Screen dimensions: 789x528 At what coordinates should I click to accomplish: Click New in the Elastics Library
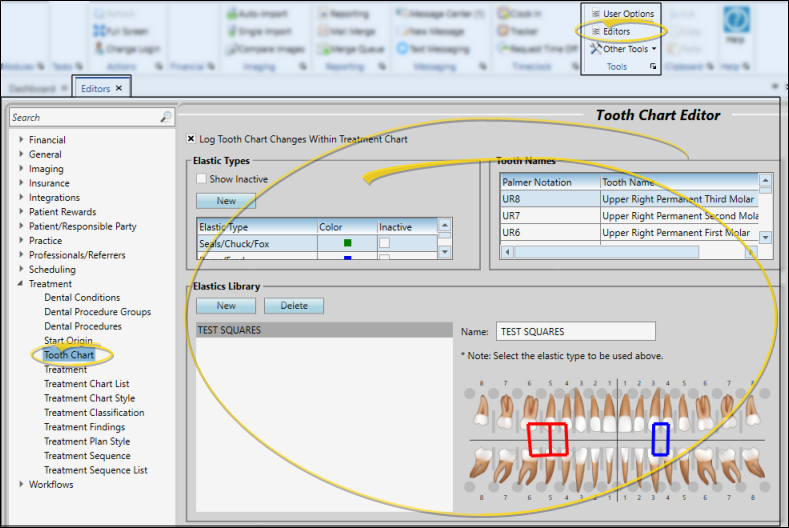click(x=226, y=306)
